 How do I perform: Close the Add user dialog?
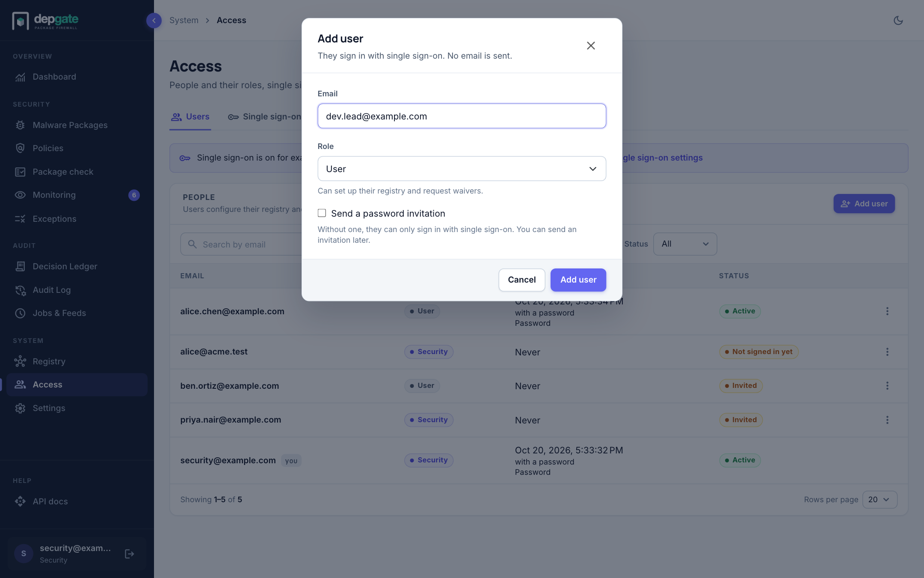click(x=591, y=45)
